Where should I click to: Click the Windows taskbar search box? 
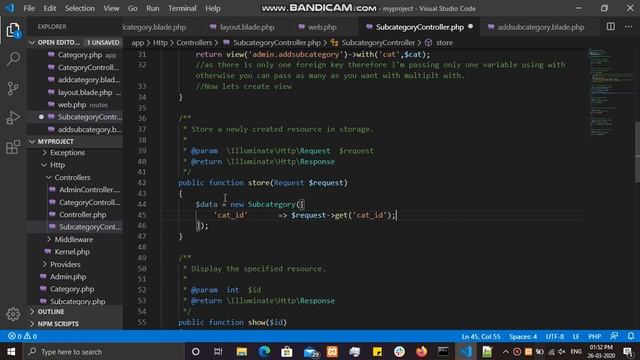pyautogui.click(x=104, y=351)
